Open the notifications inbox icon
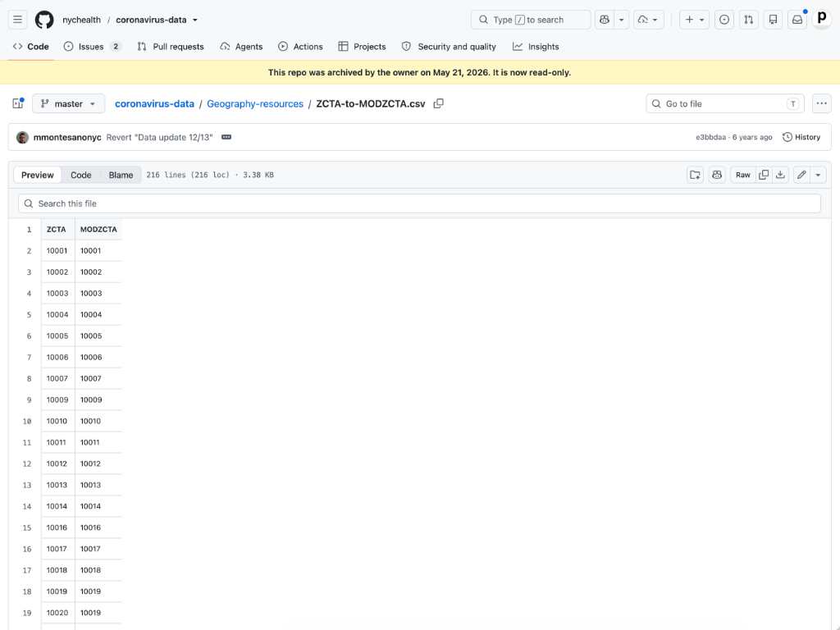840x630 pixels. click(x=797, y=20)
